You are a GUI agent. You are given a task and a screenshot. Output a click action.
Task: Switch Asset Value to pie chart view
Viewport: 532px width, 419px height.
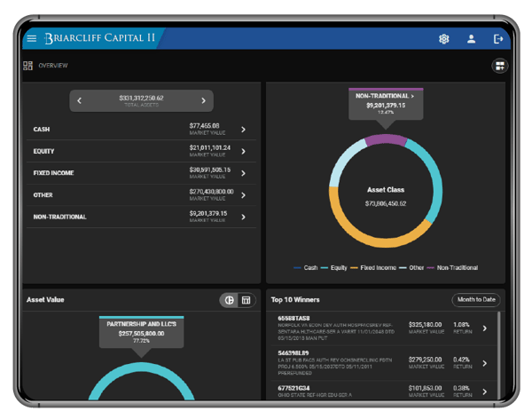pyautogui.click(x=230, y=300)
